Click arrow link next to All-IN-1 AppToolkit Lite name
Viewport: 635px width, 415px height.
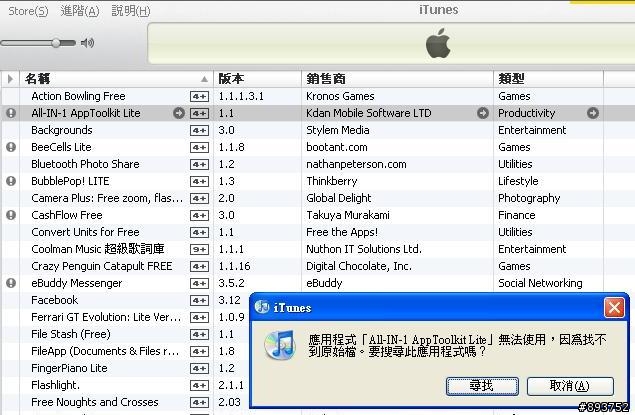(x=179, y=113)
